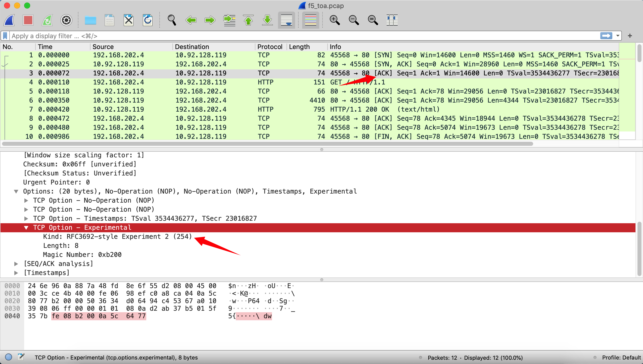Restart the current capture
Viewport: 643px width, 364px height.
47,20
